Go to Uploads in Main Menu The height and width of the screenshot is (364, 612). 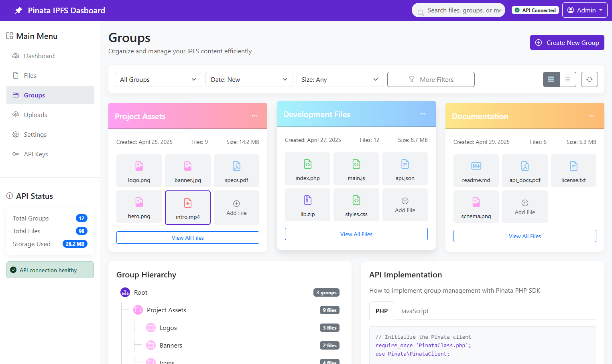coord(50,115)
